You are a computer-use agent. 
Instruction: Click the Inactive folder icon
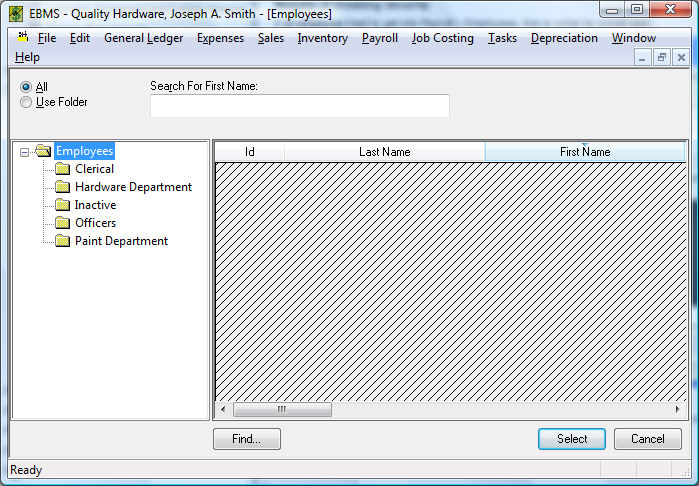(x=62, y=205)
